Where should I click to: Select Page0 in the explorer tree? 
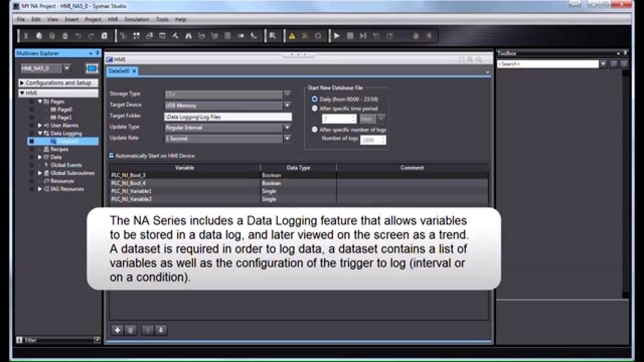[x=64, y=110]
